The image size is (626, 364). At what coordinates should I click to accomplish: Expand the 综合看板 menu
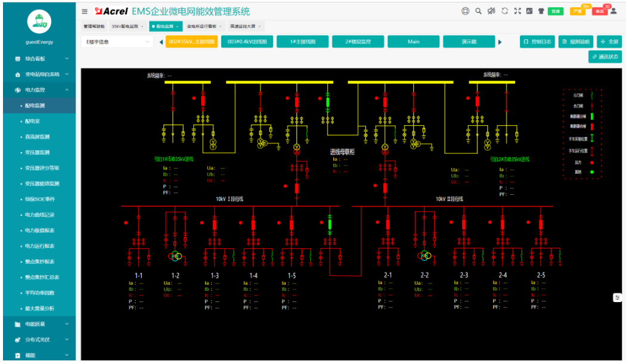pos(39,58)
